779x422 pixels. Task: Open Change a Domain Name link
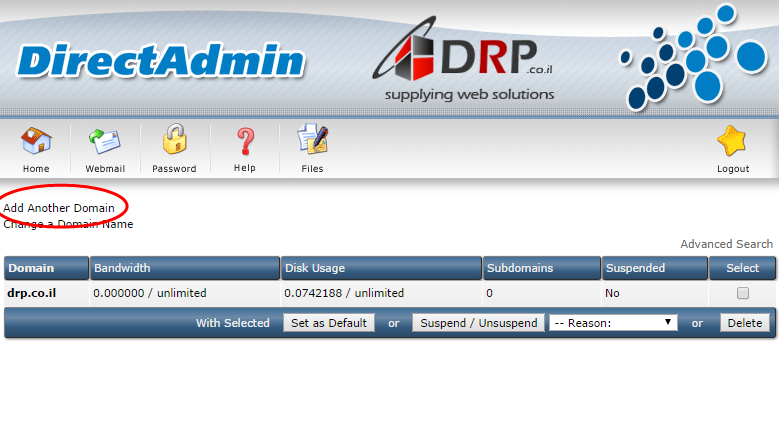point(68,224)
